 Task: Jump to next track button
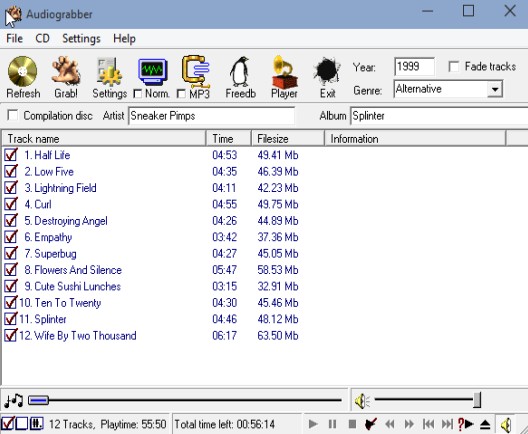pos(447,424)
